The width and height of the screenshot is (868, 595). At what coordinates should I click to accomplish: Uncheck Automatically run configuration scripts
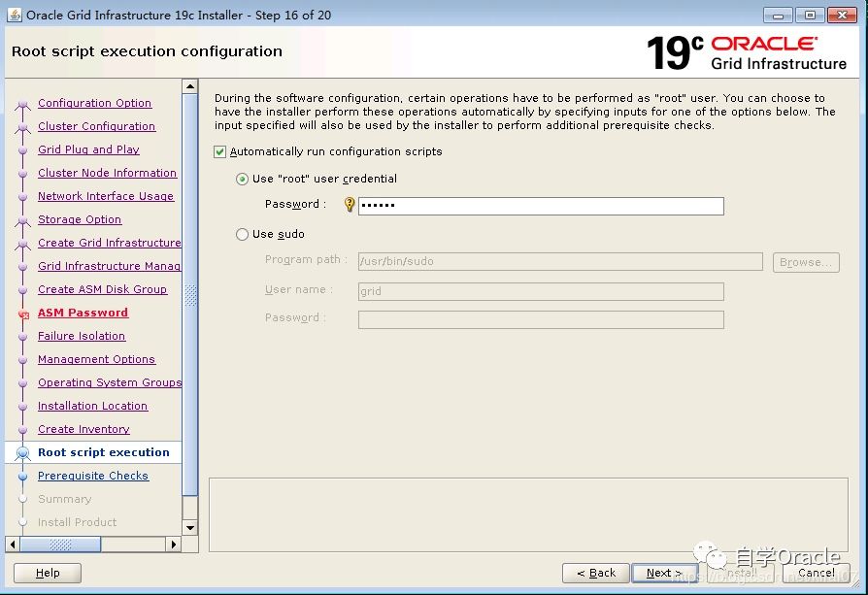tap(220, 152)
